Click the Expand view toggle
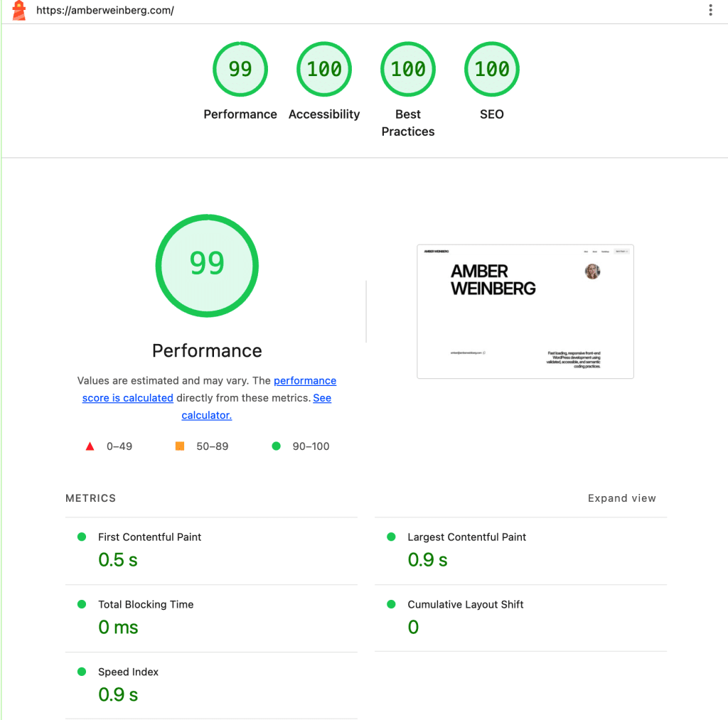728x720 pixels. 621,498
